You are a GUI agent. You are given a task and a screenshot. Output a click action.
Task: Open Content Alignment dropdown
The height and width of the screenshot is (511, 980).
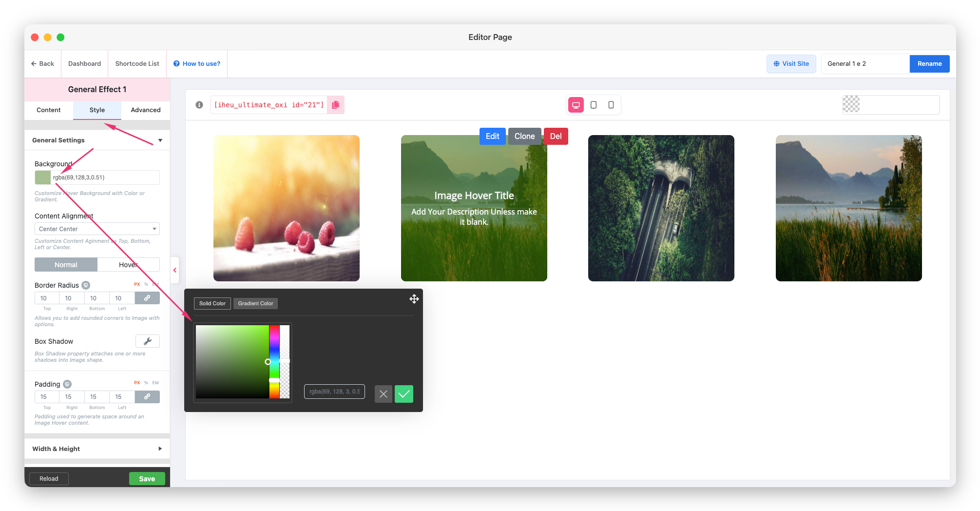click(97, 229)
